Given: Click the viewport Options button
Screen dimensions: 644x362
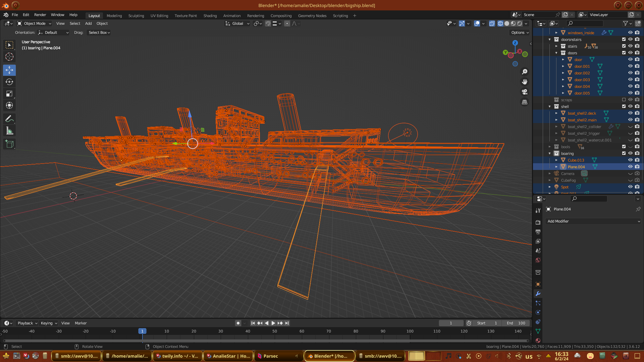Looking at the screenshot, I should (x=520, y=33).
